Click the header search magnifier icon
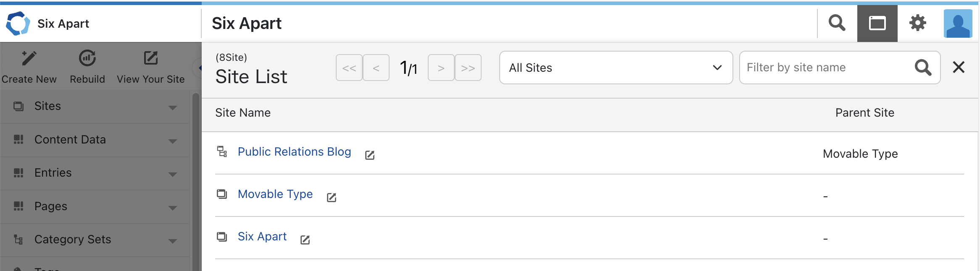The image size is (980, 271). [x=837, y=23]
